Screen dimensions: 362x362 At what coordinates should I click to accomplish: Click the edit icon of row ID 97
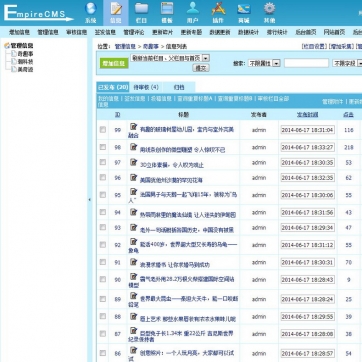pyautogui.click(x=134, y=162)
